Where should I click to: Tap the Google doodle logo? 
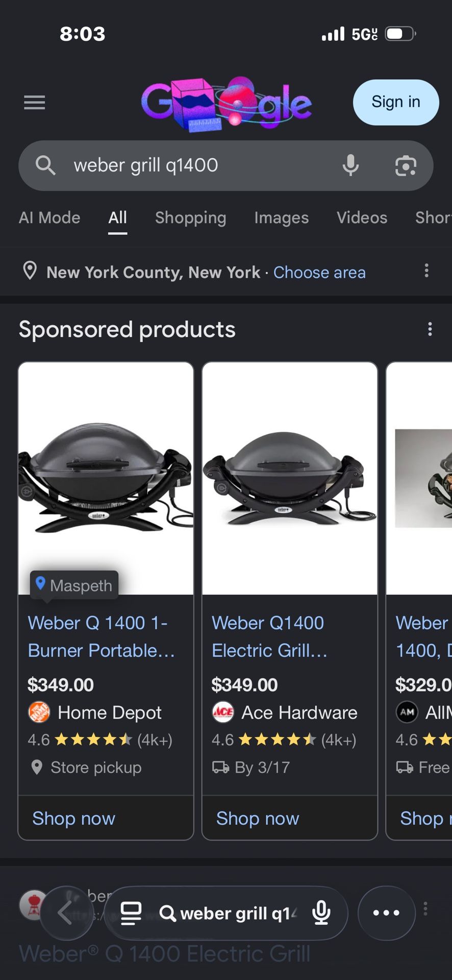(x=226, y=104)
